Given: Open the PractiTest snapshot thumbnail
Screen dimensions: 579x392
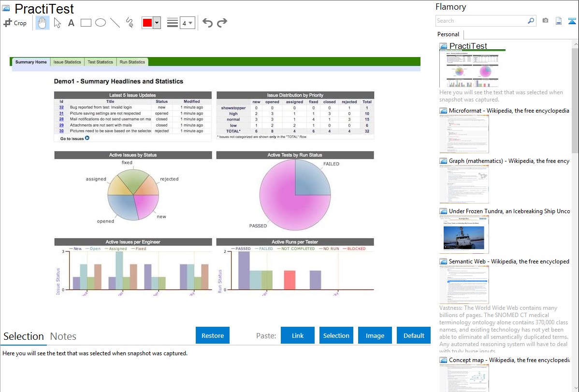Looking at the screenshot, I should pyautogui.click(x=472, y=69).
